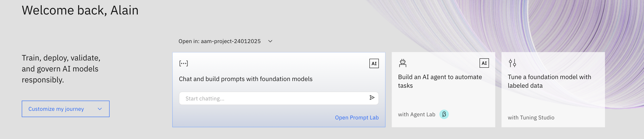The height and width of the screenshot is (139, 644).
Task: Click the beta badge beside Agent Lab
Action: point(444,114)
